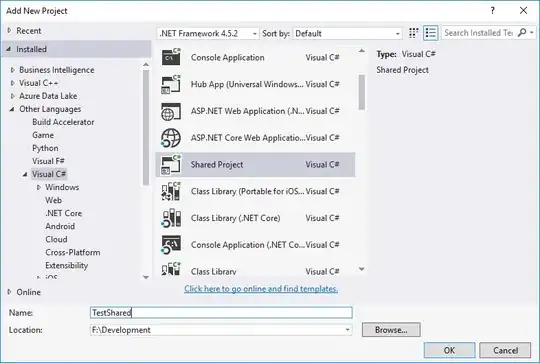Click the bottom Class Library template icon

171,269
